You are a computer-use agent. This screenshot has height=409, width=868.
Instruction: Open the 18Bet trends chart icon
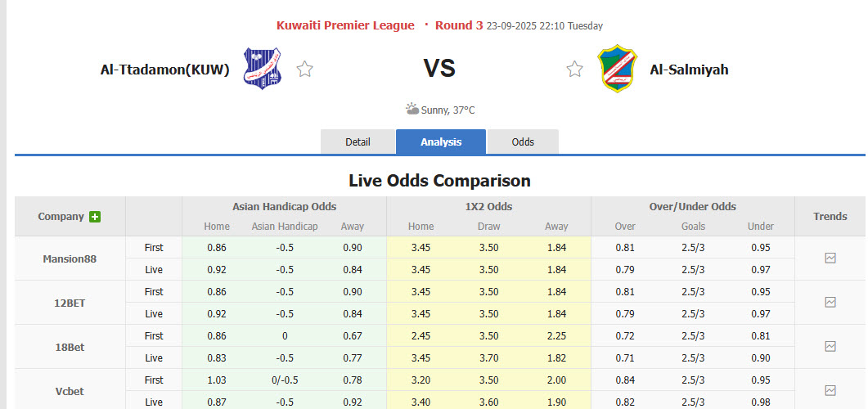[x=830, y=346]
